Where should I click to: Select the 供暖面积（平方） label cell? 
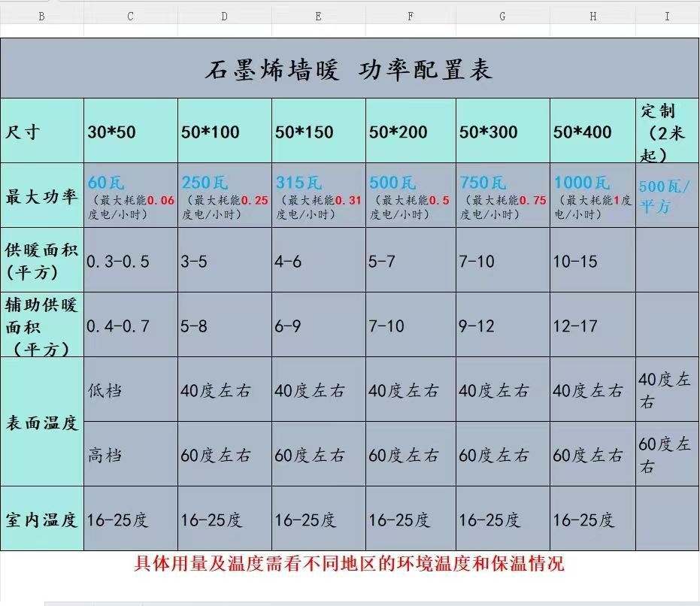pyautogui.click(x=41, y=261)
